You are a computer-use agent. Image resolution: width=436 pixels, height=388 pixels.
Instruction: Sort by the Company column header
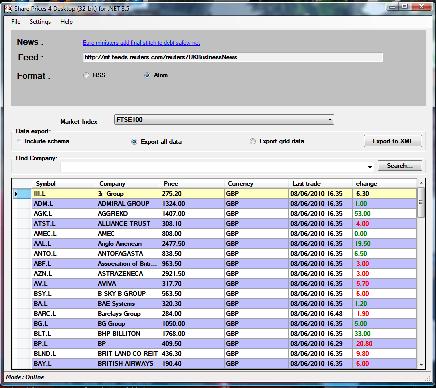[112, 184]
